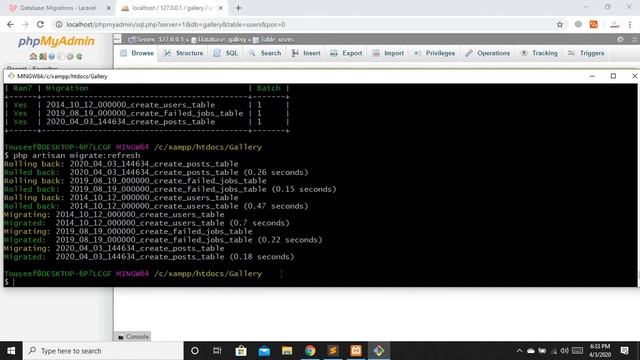Open Windows Start menu
The height and width of the screenshot is (360, 640).
(11, 351)
